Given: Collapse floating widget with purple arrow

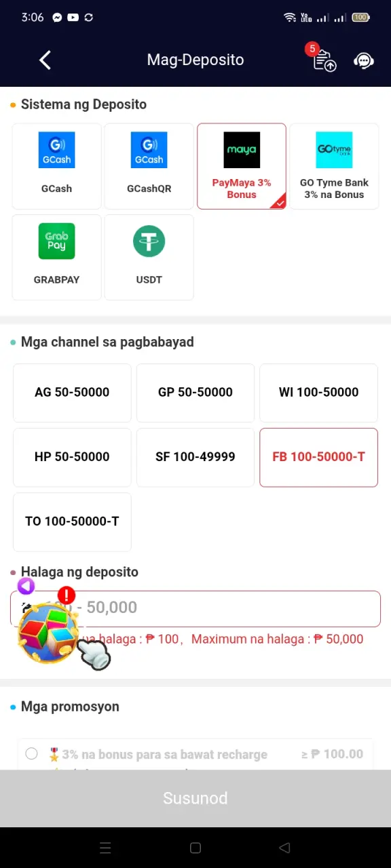Looking at the screenshot, I should click(26, 587).
